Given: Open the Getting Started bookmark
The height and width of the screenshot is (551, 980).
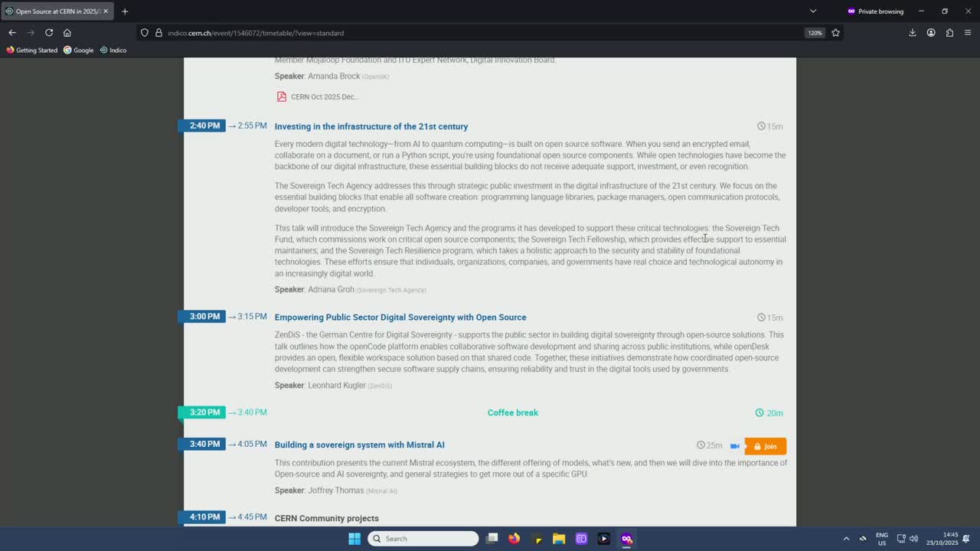Looking at the screenshot, I should (x=32, y=51).
